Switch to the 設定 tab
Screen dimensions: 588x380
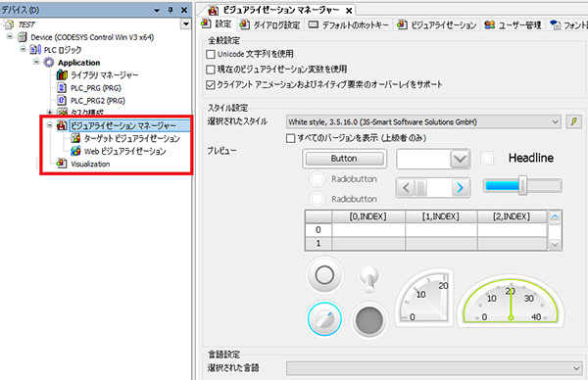tap(217, 24)
